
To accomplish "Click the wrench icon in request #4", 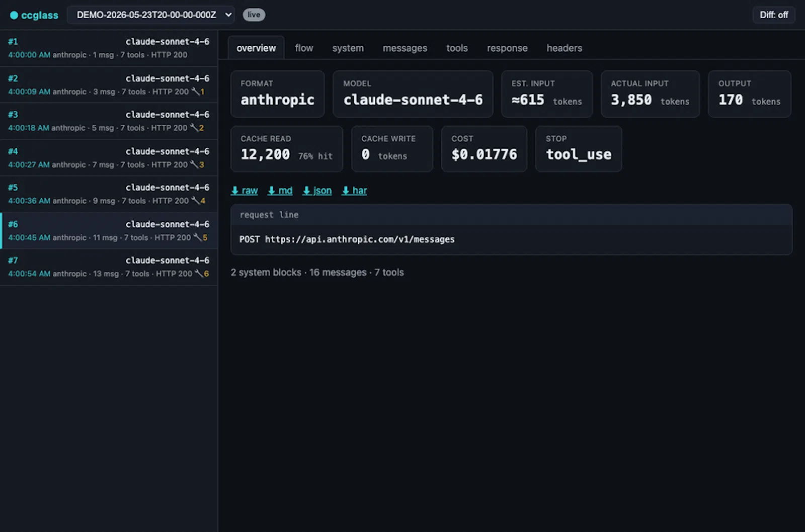I will [194, 164].
